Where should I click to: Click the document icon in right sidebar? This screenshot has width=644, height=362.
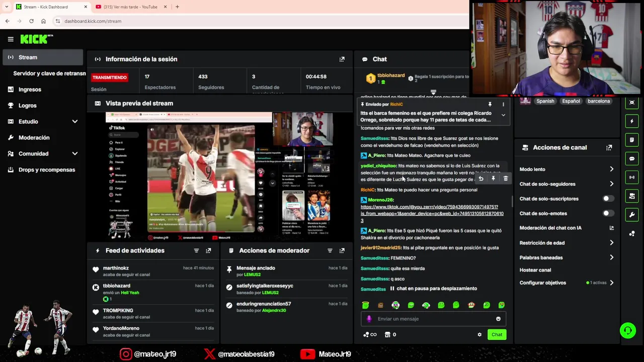[x=632, y=140]
